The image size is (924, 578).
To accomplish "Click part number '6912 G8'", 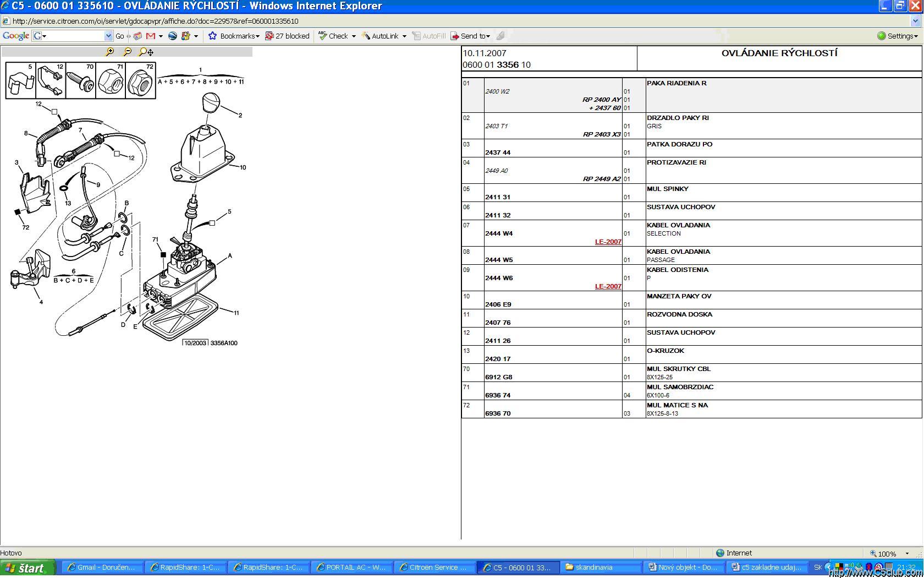I will pos(498,377).
